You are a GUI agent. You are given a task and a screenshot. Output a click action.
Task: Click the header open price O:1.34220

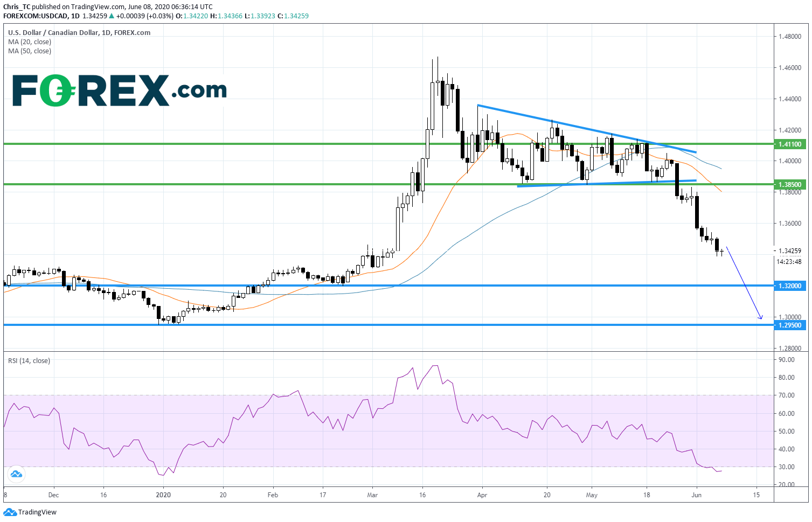[x=192, y=16]
